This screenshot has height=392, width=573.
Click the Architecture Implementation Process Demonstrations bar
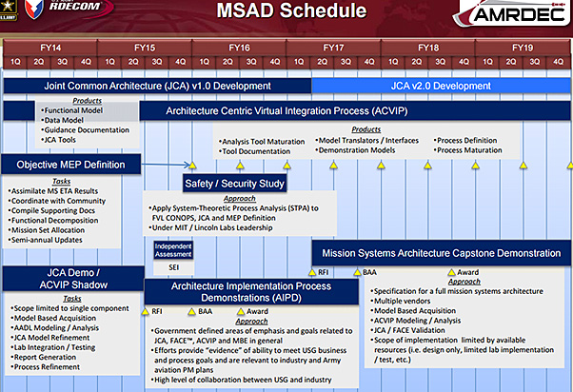251,292
